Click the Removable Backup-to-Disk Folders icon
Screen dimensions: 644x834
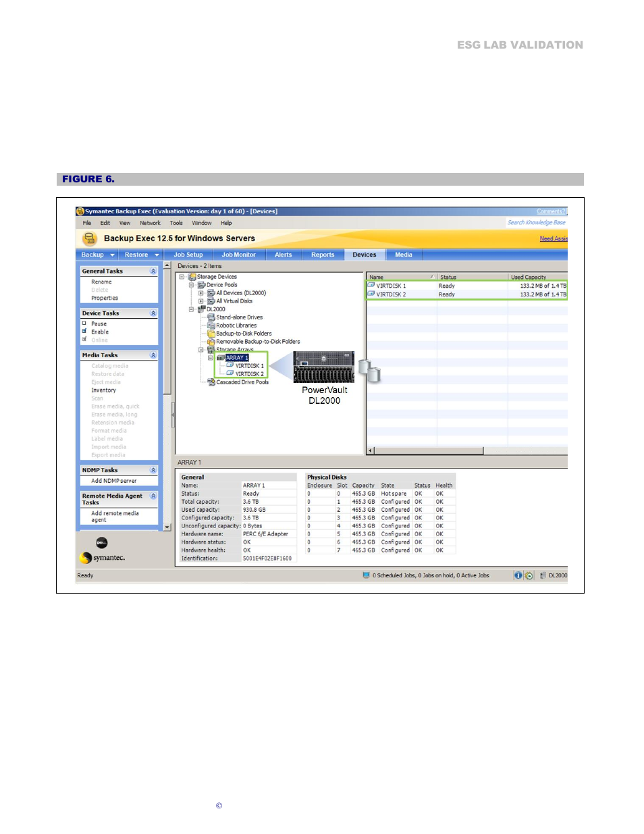[x=211, y=342]
